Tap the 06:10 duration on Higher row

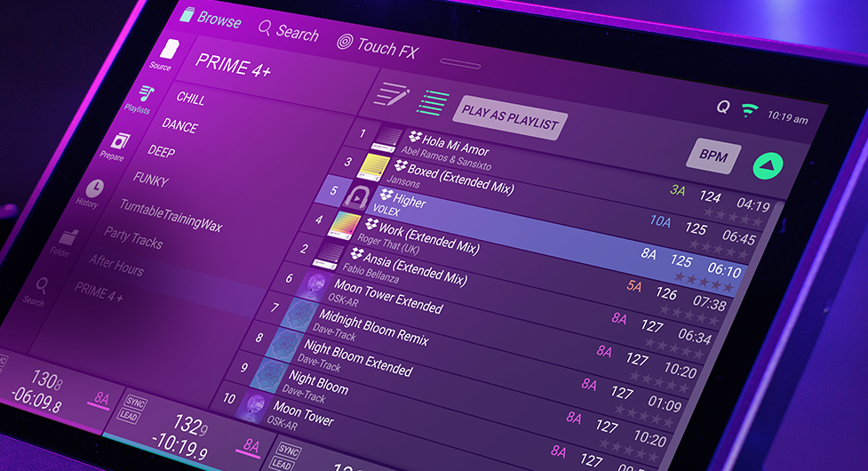723,269
